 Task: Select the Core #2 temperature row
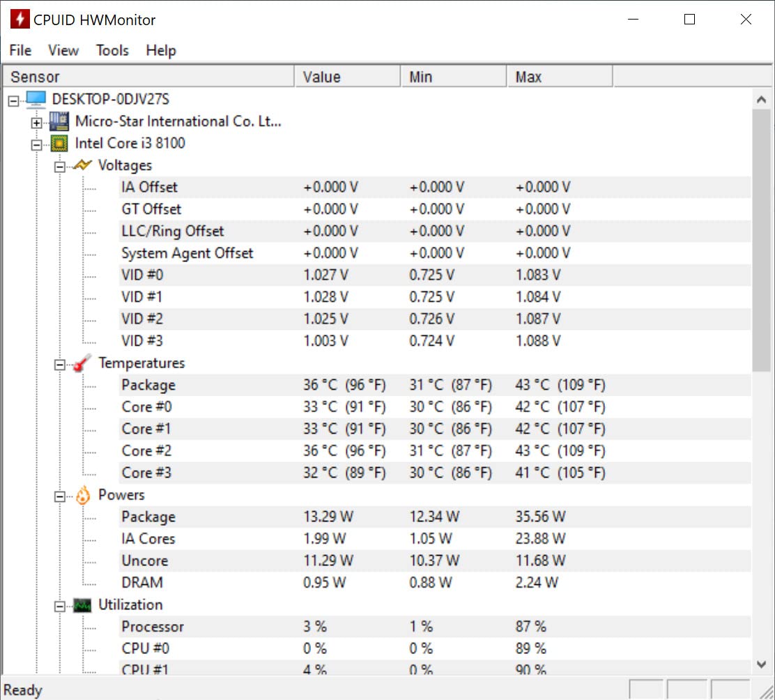[x=435, y=451]
